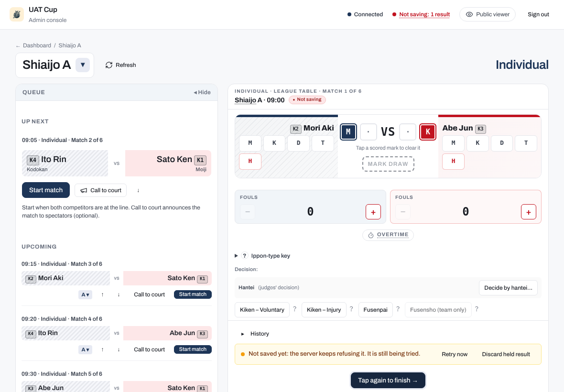The image size is (564, 392).
Task: Click the Mark Draw button
Action: click(x=388, y=164)
